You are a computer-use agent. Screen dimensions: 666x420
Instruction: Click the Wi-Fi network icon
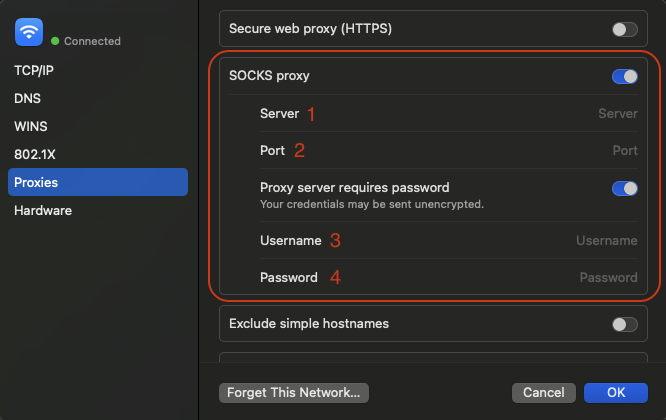coord(29,32)
